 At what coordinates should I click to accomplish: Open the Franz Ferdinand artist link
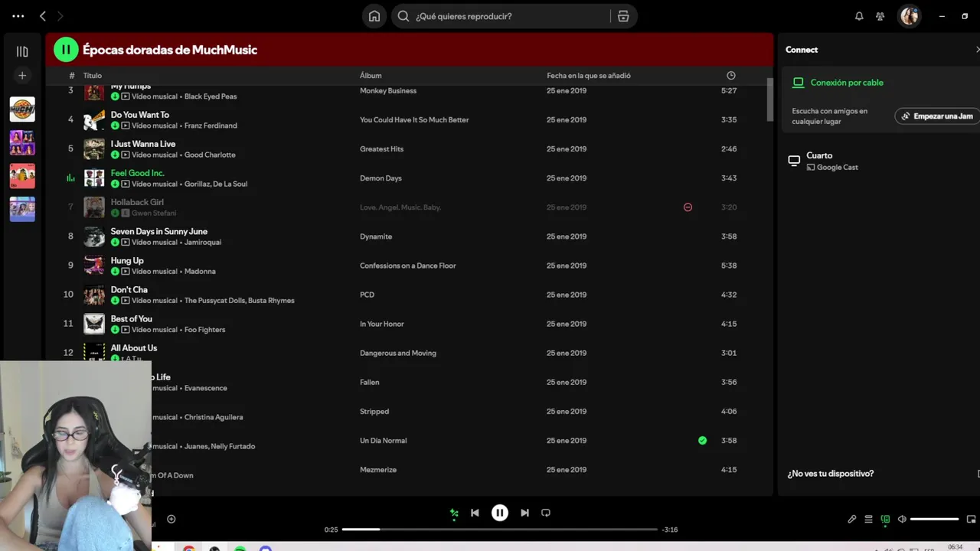pyautogui.click(x=211, y=126)
